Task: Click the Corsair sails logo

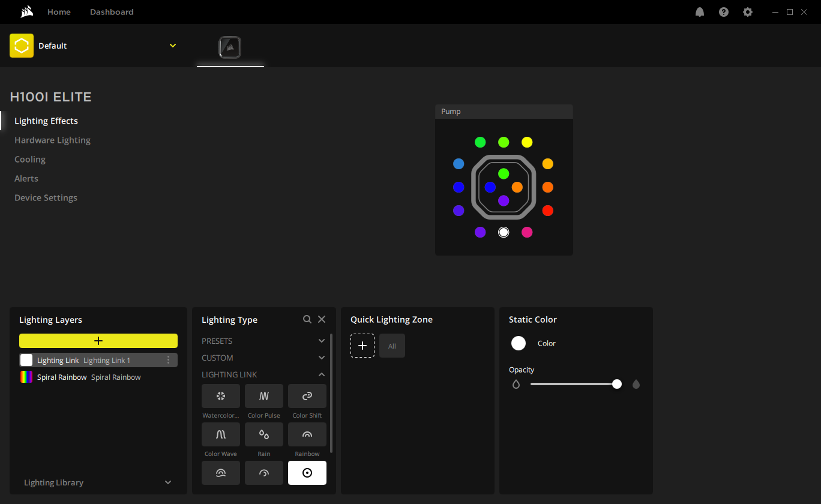Action: point(26,12)
